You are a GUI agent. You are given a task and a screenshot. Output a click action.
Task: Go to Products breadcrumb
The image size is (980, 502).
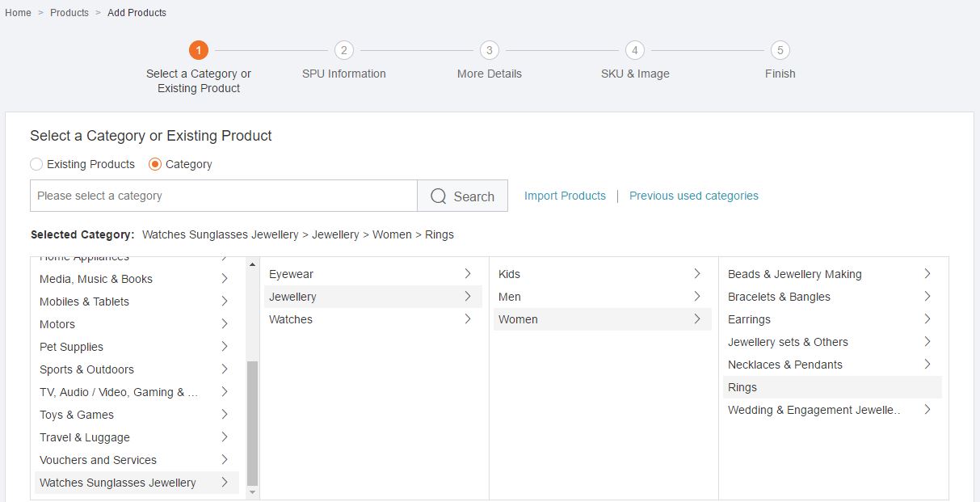(x=69, y=13)
